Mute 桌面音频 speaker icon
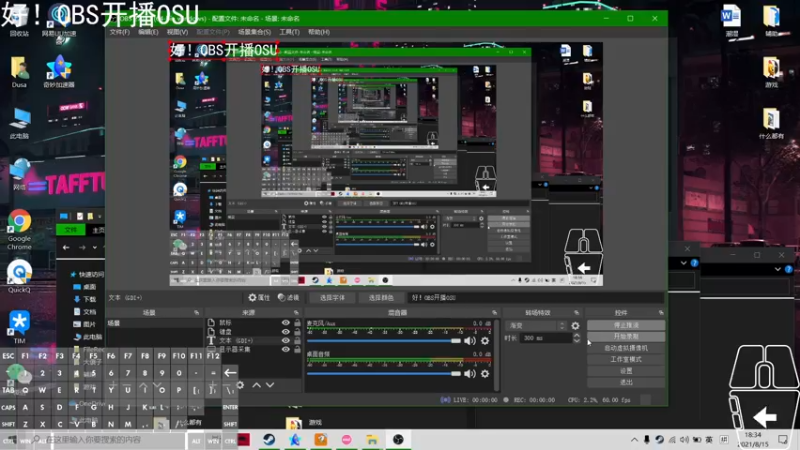Image resolution: width=800 pixels, height=450 pixels. (469, 374)
